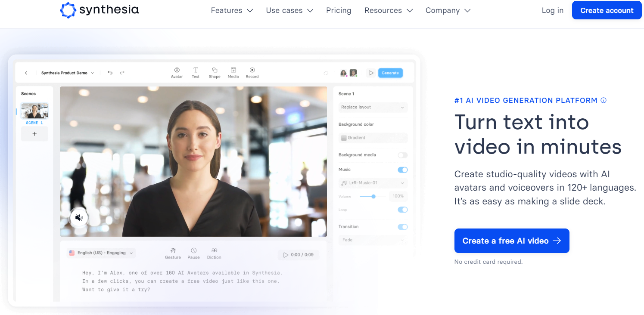Select the Avatar tool

177,73
